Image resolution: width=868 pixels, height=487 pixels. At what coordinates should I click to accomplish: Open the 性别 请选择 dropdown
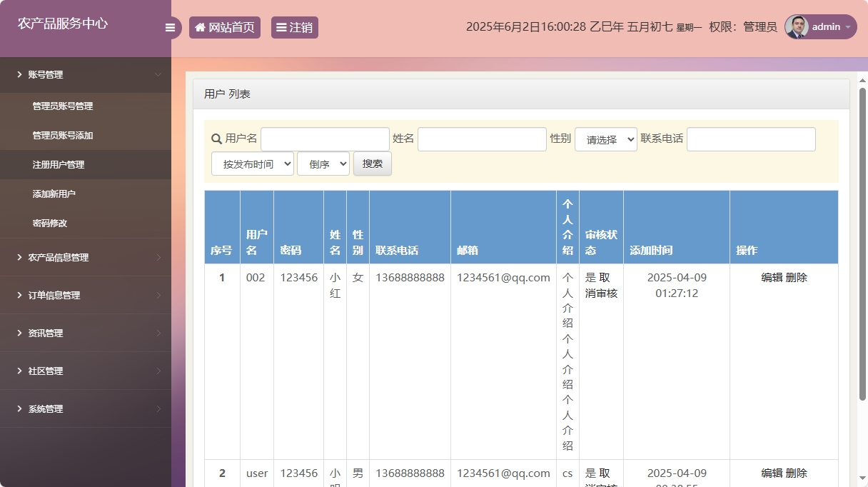click(605, 140)
